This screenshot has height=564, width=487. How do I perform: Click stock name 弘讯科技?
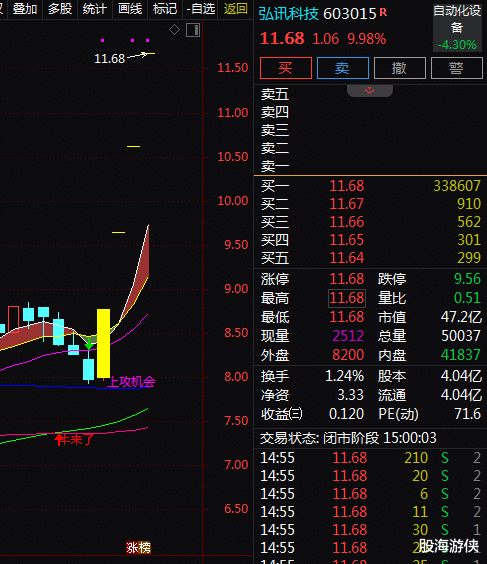point(288,14)
